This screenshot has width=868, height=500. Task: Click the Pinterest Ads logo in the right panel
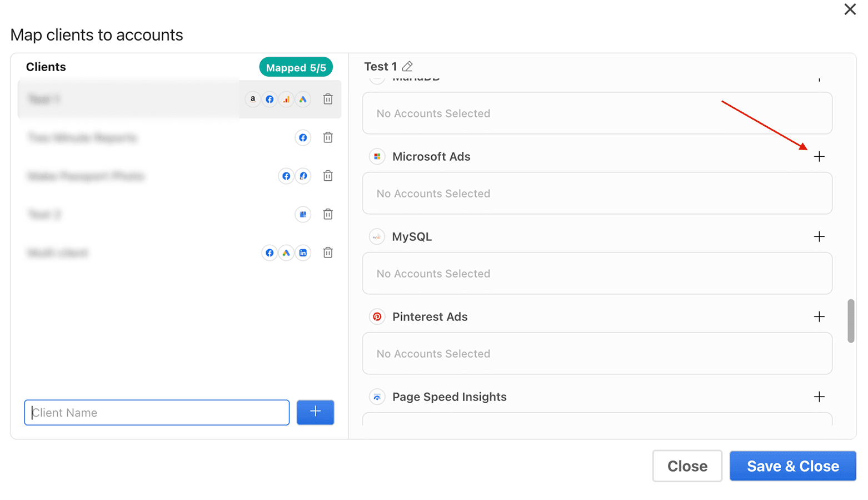pos(377,316)
